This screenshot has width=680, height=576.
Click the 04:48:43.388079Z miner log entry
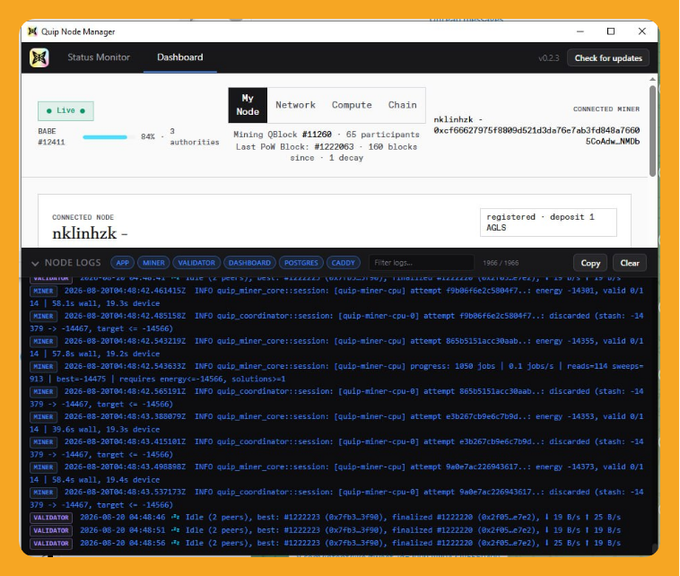click(x=337, y=423)
